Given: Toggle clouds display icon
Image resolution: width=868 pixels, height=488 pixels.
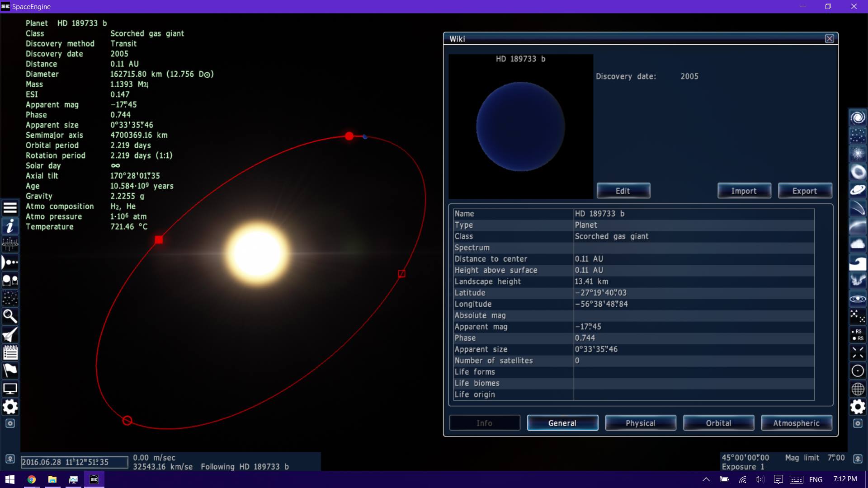Looking at the screenshot, I should point(858,244).
